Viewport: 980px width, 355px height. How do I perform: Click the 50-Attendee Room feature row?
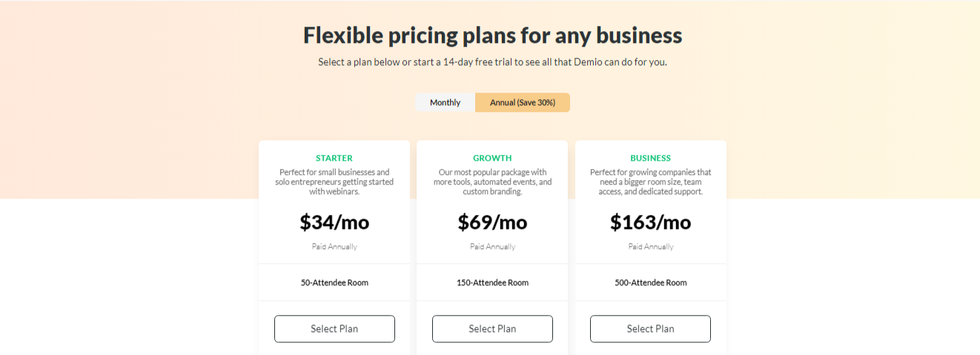pos(334,282)
